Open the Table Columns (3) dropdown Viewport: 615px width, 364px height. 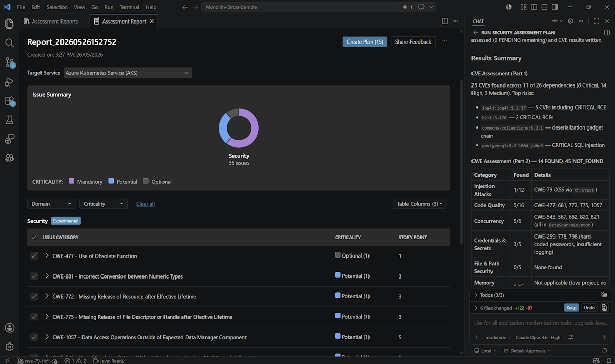coord(420,204)
